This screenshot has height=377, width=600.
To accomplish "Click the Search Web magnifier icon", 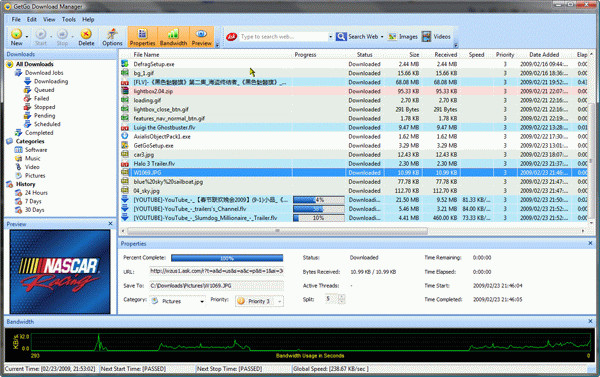I will point(341,37).
